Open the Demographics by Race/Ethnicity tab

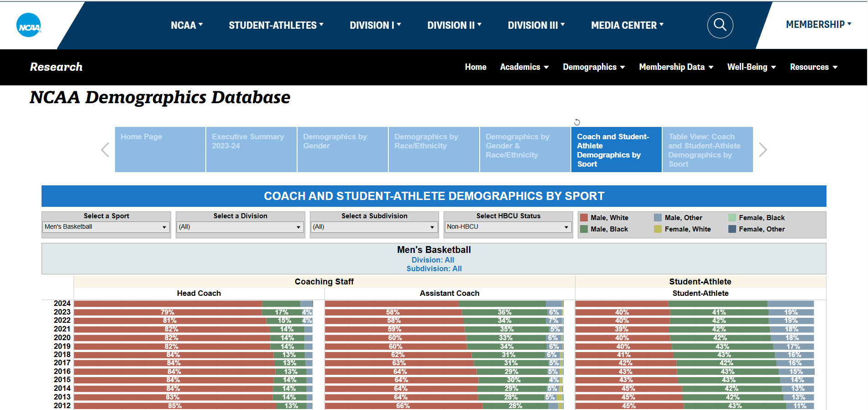click(434, 149)
